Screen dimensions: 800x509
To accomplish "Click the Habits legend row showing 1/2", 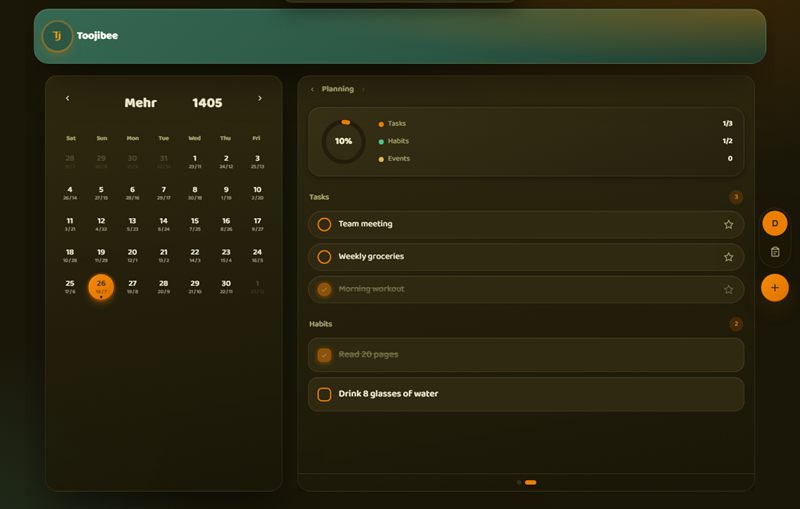I will click(x=556, y=141).
